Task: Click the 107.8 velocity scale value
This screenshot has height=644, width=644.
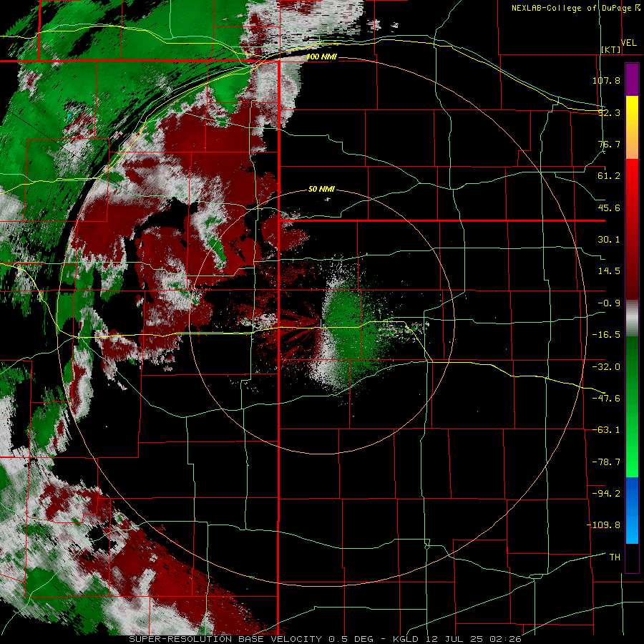Action: tap(606, 80)
